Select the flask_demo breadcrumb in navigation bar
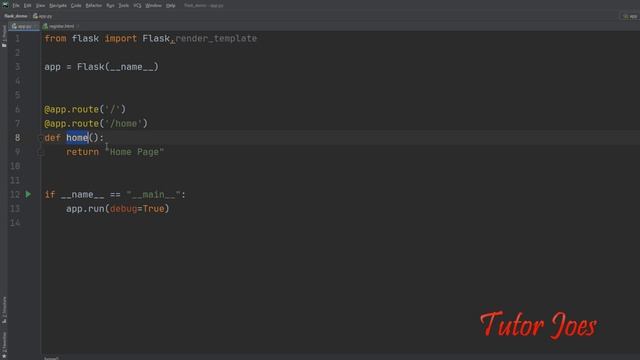 tap(16, 16)
